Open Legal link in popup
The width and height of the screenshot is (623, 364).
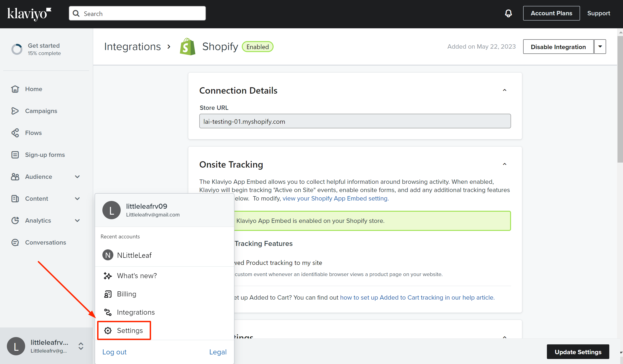[x=218, y=352]
